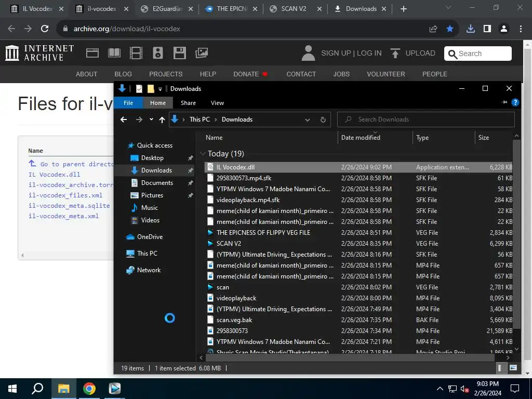Switch to SCAN V2 Chrome tab

[294, 9]
